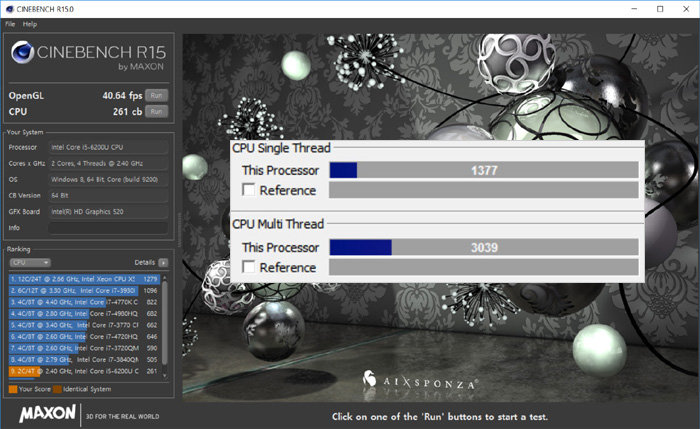Click the ranking scrollbar up arrow
Screen dimensions: 700x429
point(165,278)
